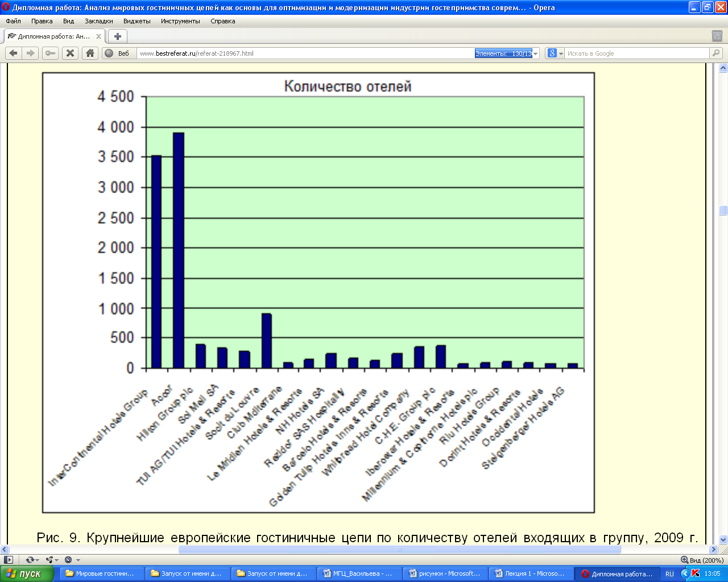Toggle the panel button in status bar
Viewport: 728px width, 582px height.
tap(9, 560)
